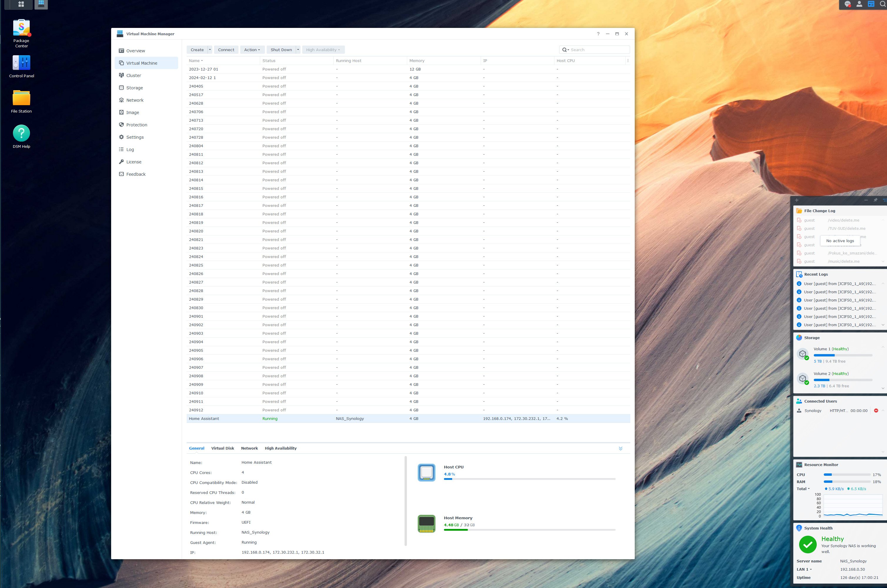Disconnect Synology user with red icon

(876, 411)
